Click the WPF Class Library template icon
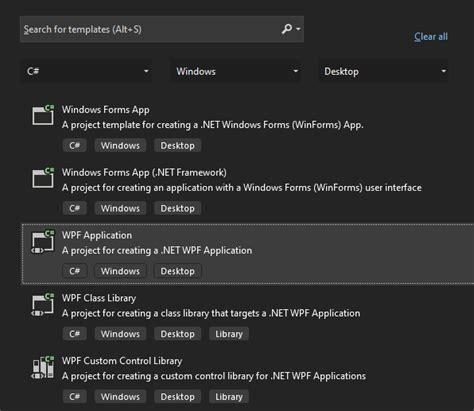This screenshot has height=411, width=474. (43, 304)
